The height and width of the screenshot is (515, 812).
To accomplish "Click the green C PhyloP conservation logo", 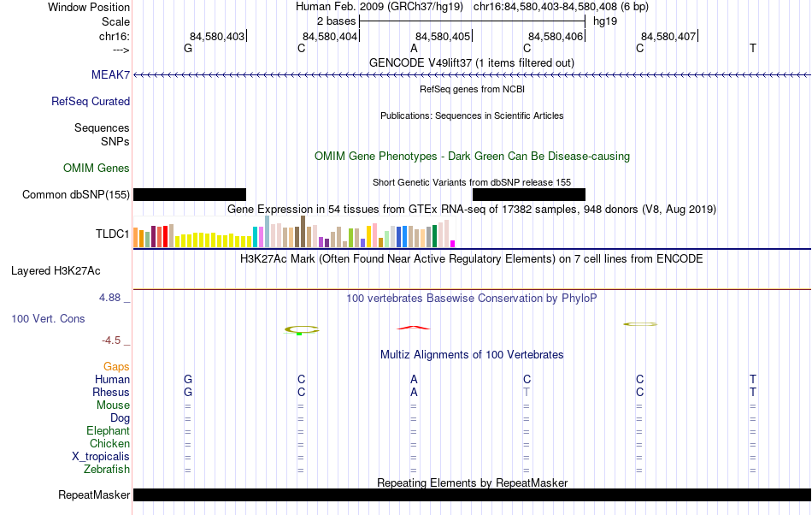I will point(302,329).
